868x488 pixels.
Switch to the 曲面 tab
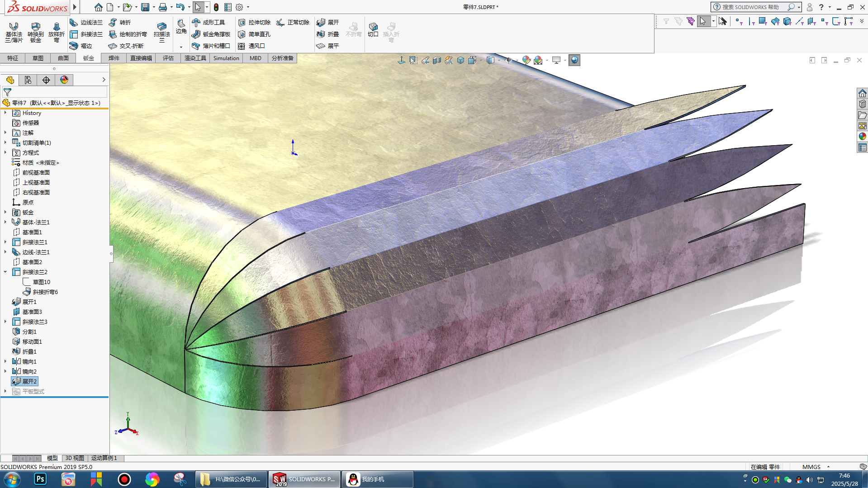[63, 58]
